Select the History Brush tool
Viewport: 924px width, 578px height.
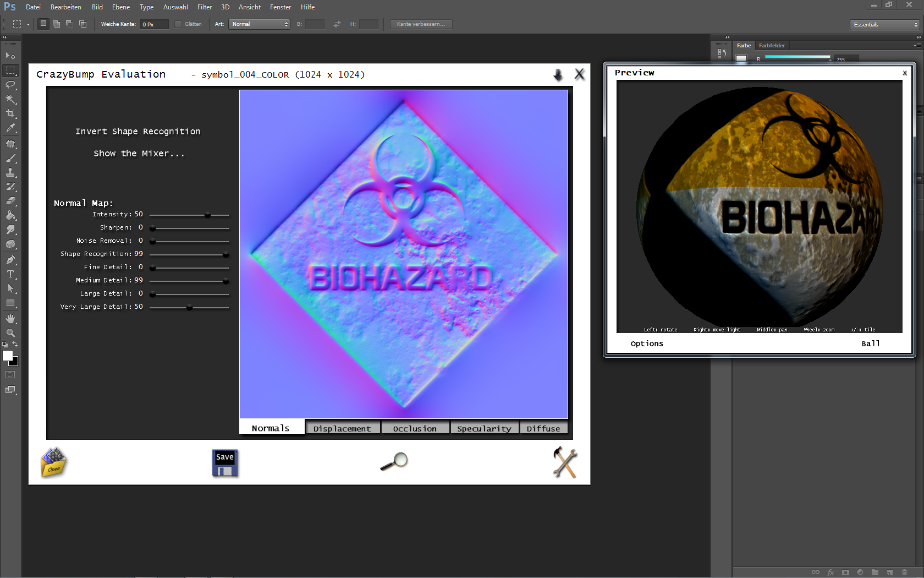(10, 187)
